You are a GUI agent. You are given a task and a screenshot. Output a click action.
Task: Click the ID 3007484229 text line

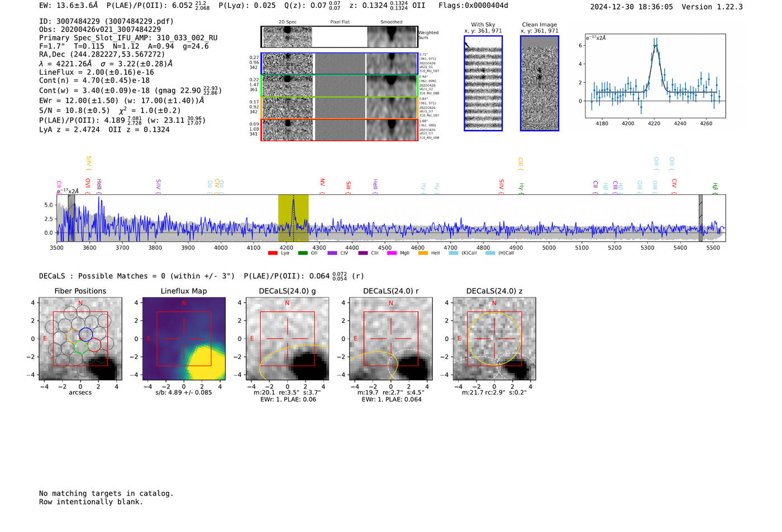click(x=106, y=21)
